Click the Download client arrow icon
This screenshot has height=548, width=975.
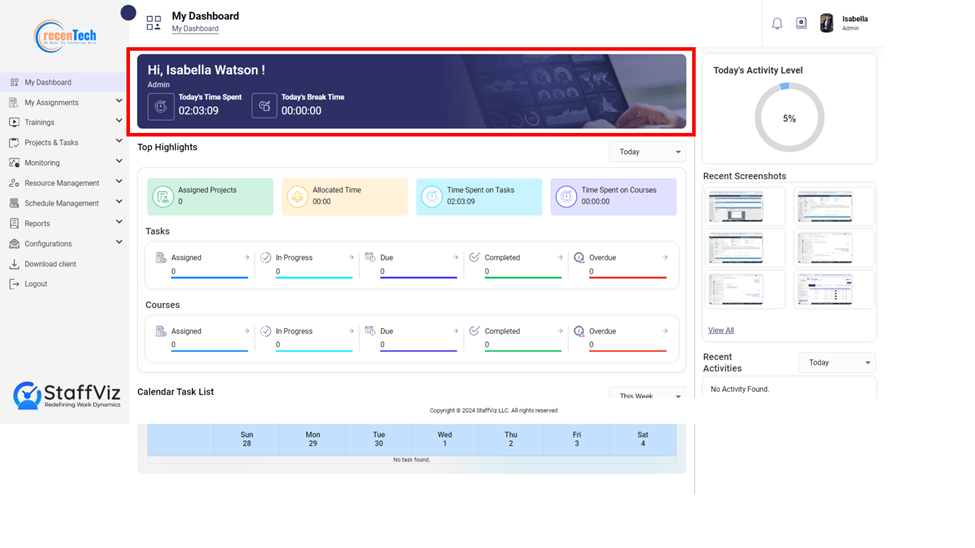pyautogui.click(x=14, y=264)
